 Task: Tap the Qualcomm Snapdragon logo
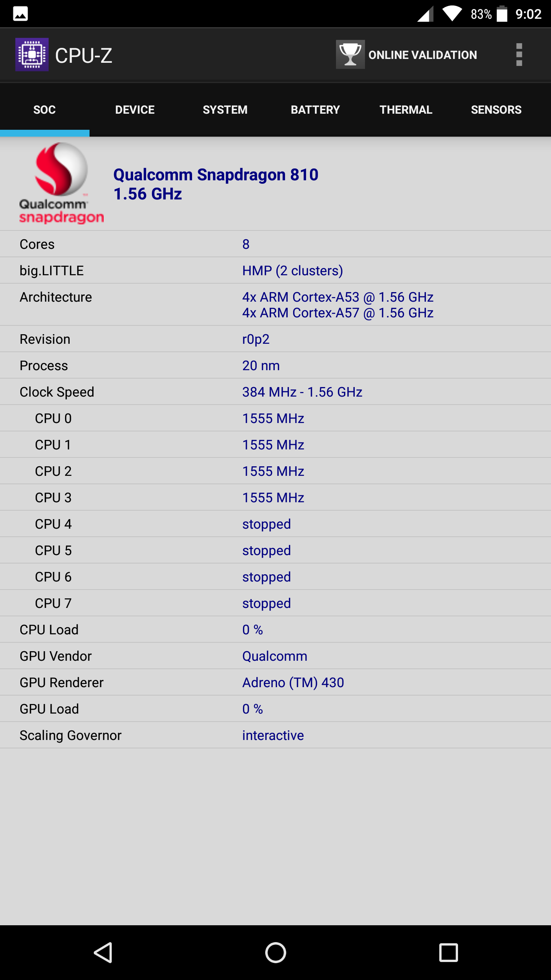61,183
